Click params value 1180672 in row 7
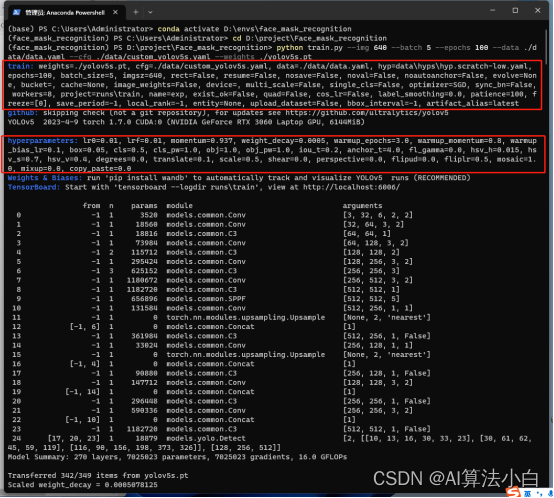 pyautogui.click(x=142, y=280)
